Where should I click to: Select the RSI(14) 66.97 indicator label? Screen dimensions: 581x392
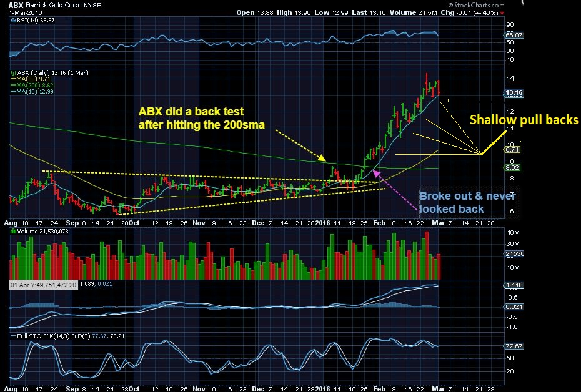(36, 21)
